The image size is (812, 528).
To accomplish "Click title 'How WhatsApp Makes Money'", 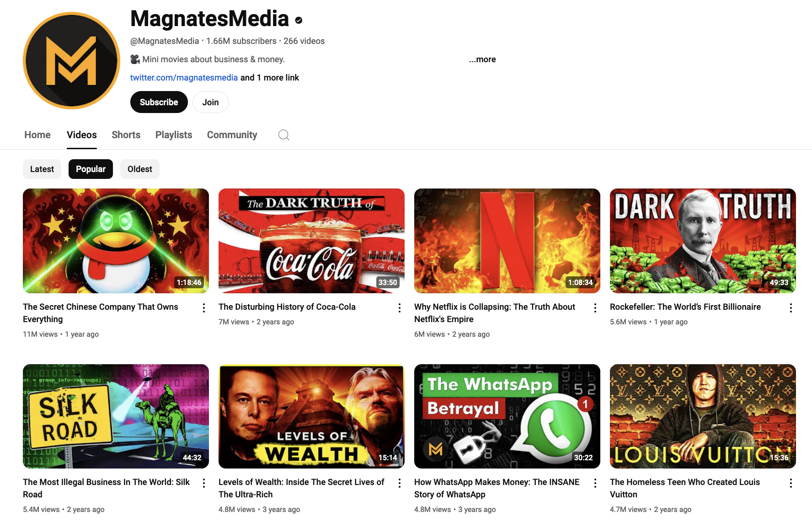I will point(497,488).
